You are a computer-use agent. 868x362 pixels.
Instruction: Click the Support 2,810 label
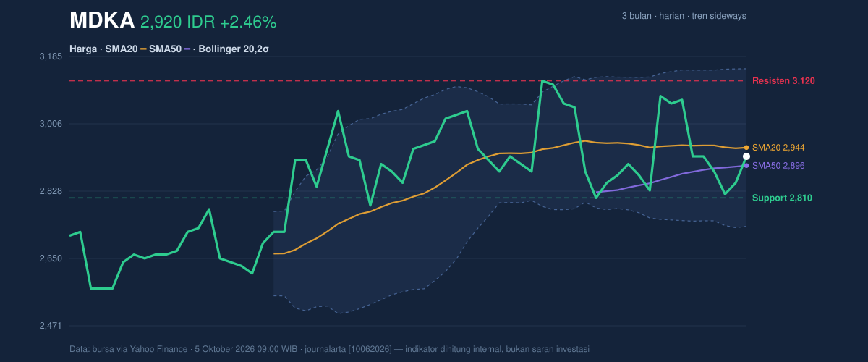(782, 198)
